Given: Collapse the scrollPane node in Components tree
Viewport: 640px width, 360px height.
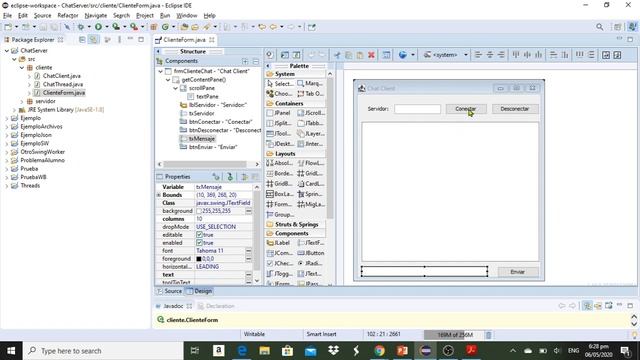Looking at the screenshot, I should [176, 88].
